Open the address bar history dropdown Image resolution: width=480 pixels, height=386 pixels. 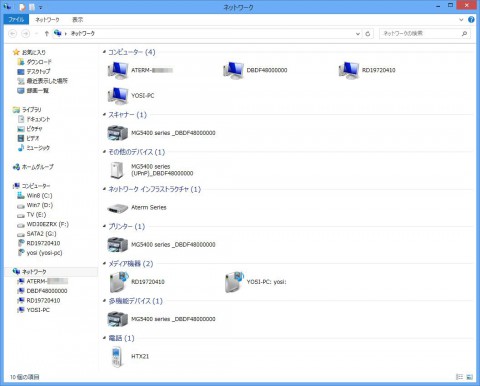[358, 34]
